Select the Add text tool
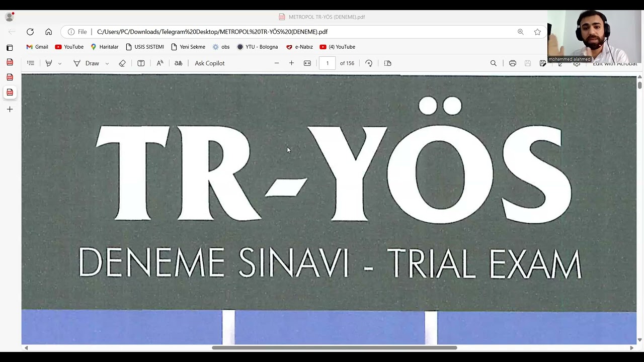Viewport: 644px width, 362px height. tap(141, 63)
